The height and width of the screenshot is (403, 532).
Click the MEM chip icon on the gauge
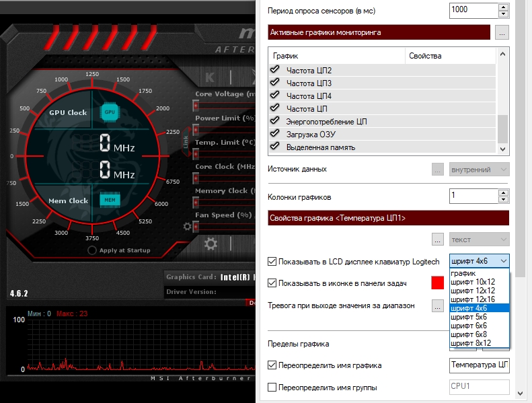[110, 200]
